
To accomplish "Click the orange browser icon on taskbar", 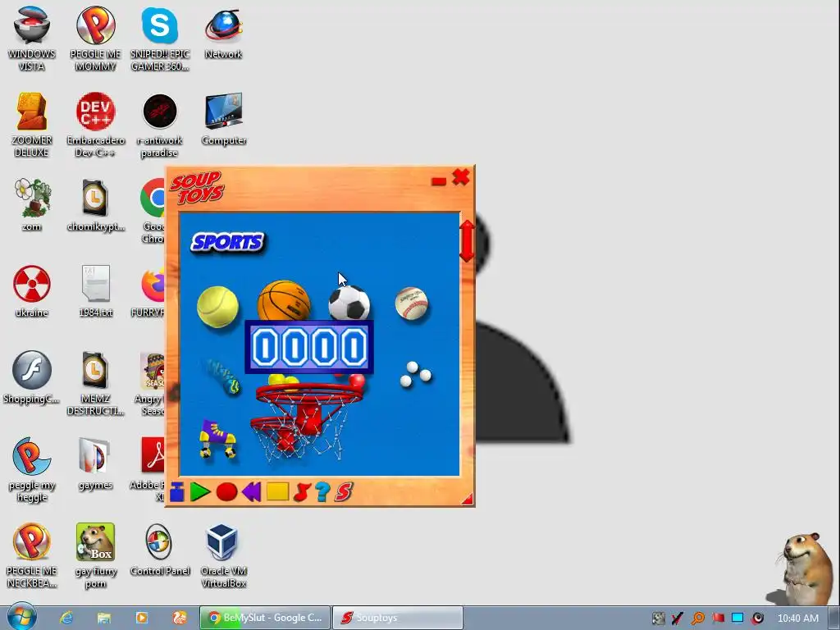I will [x=180, y=618].
